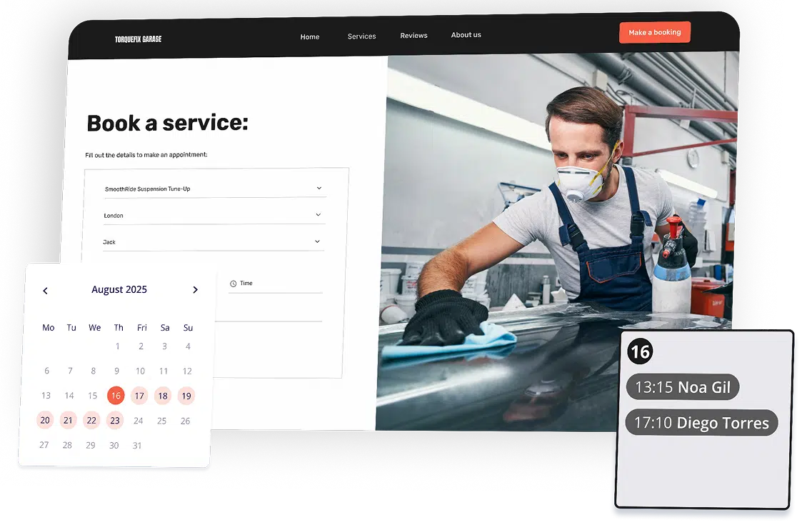Screen dimensions: 812x530
Task: Select August 16 on the calendar
Action: point(116,396)
